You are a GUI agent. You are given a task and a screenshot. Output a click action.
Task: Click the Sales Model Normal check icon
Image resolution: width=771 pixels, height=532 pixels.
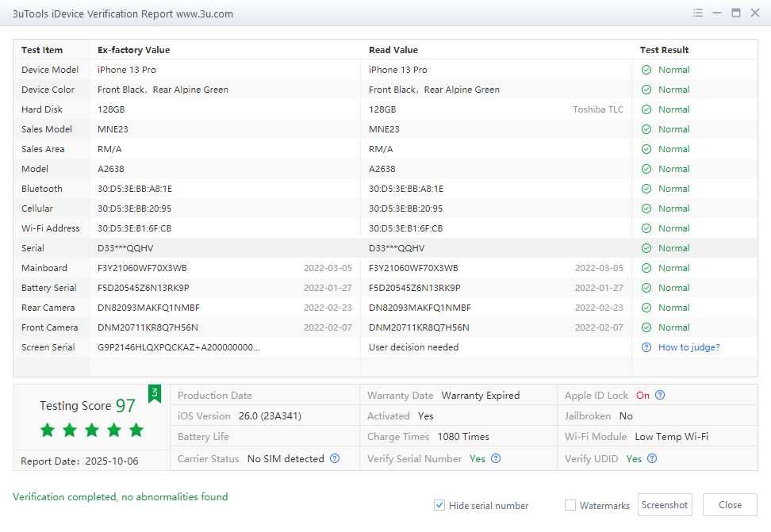point(646,129)
